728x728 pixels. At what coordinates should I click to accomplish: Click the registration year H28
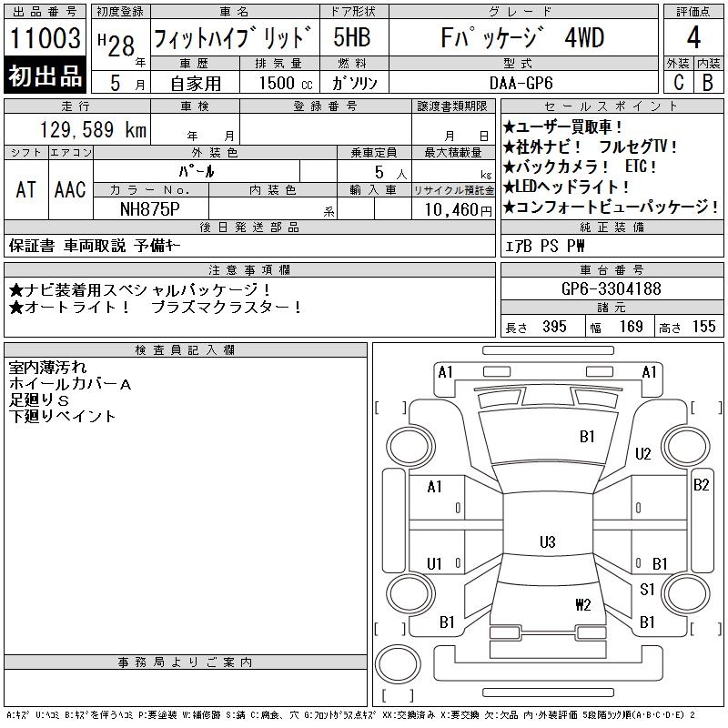(x=116, y=45)
